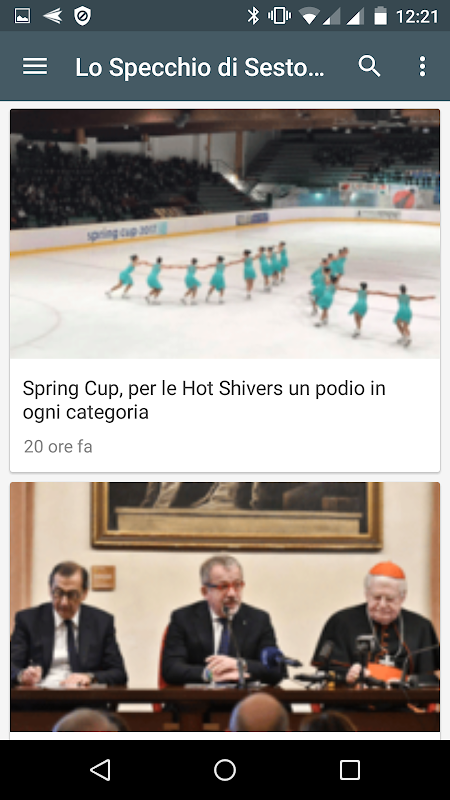The width and height of the screenshot is (450, 800).
Task: Tap the battery status icon
Action: (x=381, y=16)
